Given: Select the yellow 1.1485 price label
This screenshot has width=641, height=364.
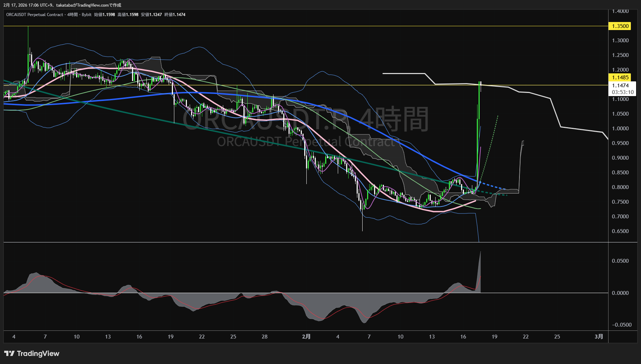Looking at the screenshot, I should pos(620,78).
